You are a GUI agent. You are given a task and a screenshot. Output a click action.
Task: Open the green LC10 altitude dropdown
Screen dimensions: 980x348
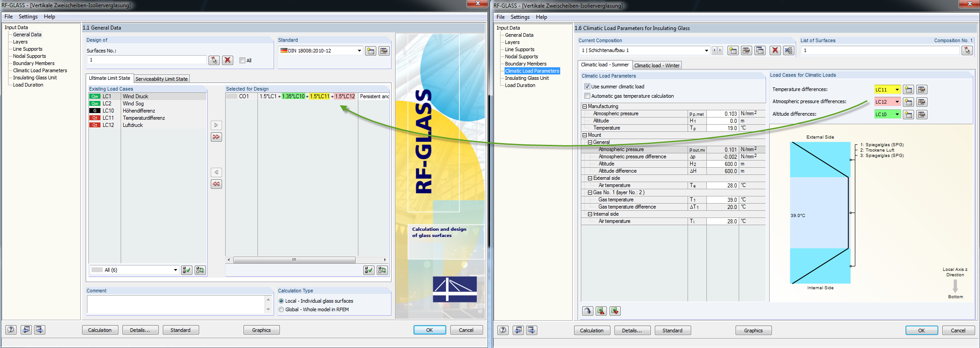(x=897, y=114)
